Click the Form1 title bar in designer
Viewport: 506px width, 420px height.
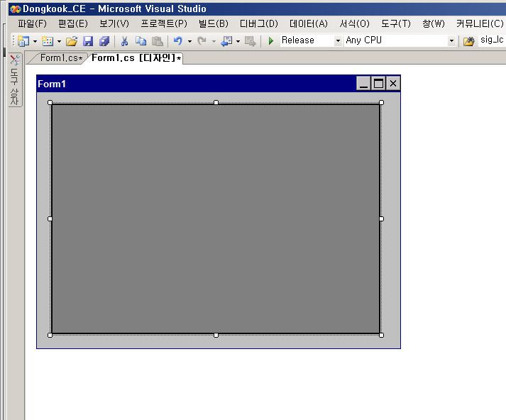tap(196, 84)
